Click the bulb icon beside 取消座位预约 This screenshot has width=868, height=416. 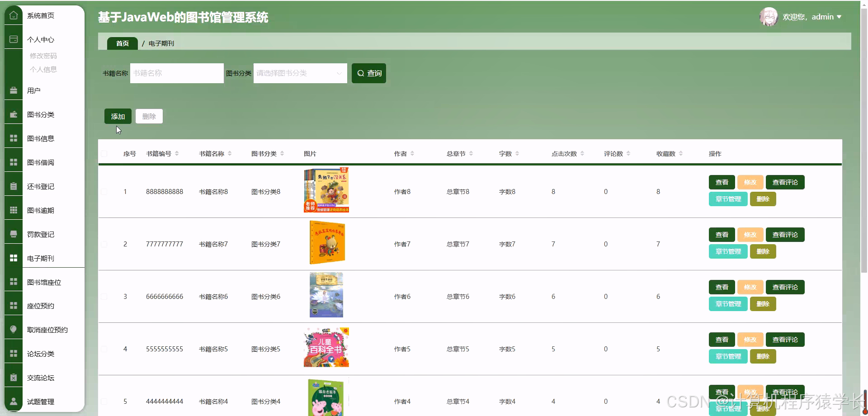[x=14, y=330]
